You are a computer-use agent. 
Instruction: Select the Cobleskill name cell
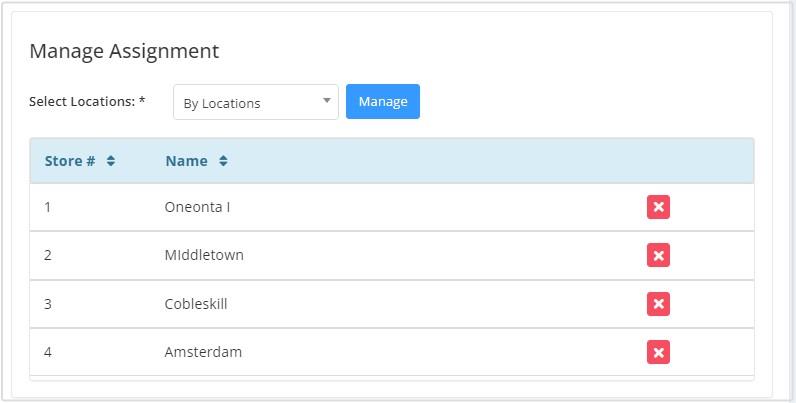[196, 303]
